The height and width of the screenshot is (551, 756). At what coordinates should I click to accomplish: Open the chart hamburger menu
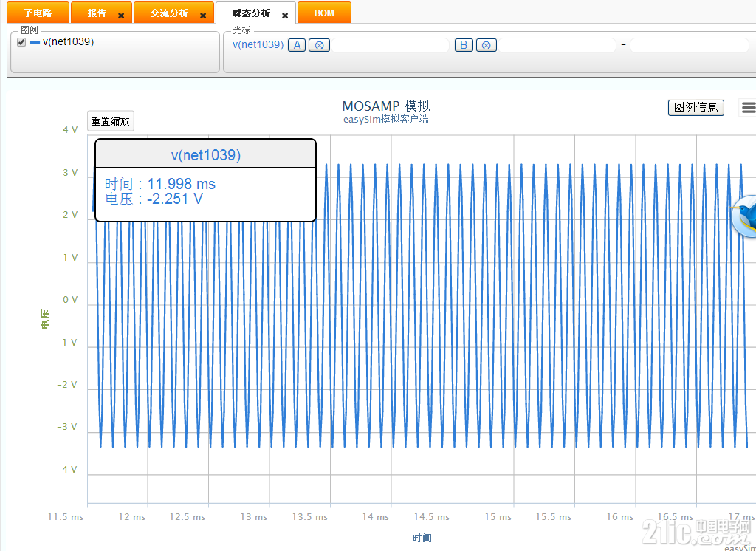[749, 107]
